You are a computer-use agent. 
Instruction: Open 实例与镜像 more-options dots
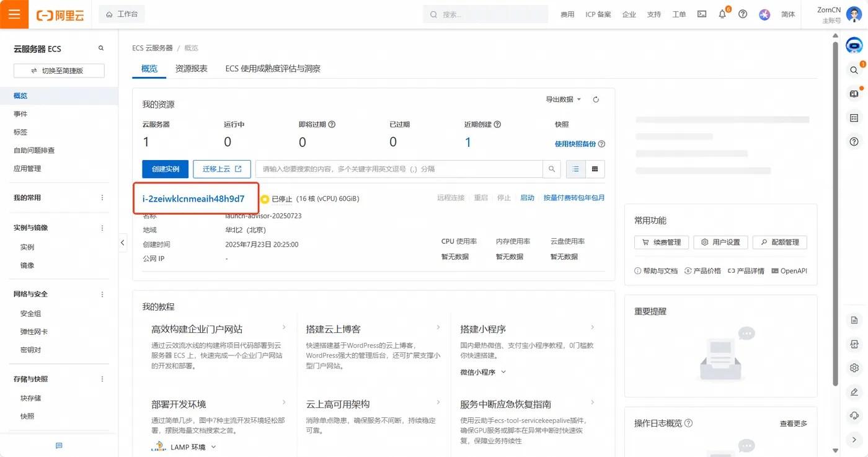(102, 228)
